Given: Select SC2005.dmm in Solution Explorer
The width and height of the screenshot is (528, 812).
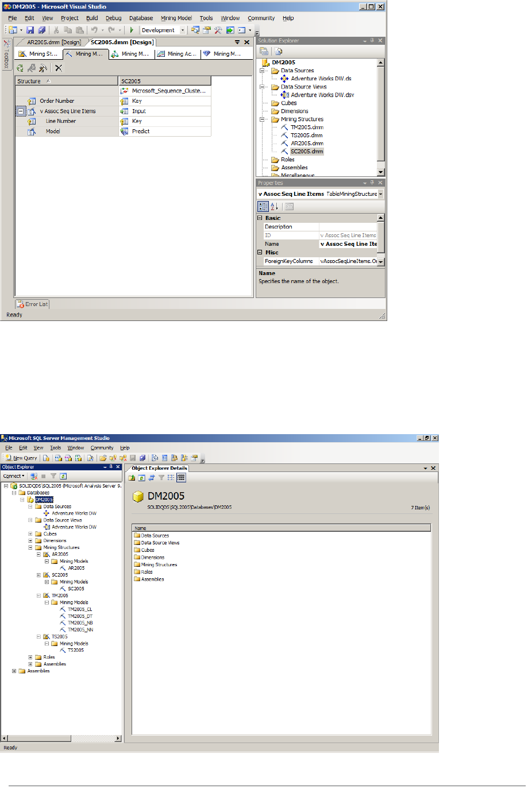Looking at the screenshot, I should click(x=307, y=152).
